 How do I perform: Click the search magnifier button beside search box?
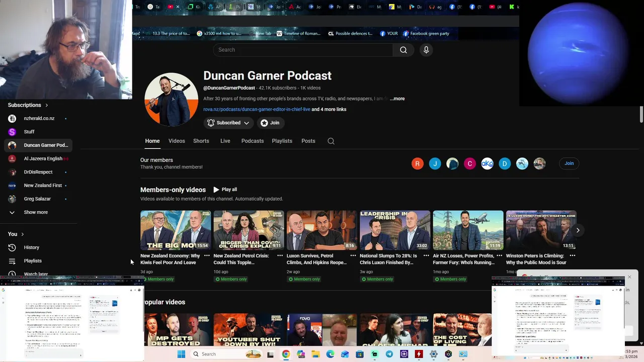[404, 50]
